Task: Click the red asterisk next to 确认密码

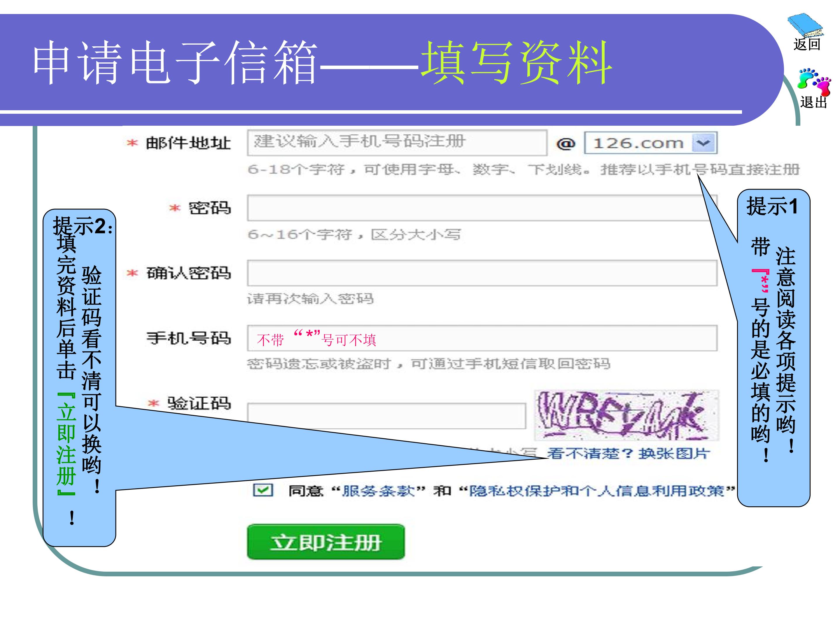Action: tap(132, 273)
